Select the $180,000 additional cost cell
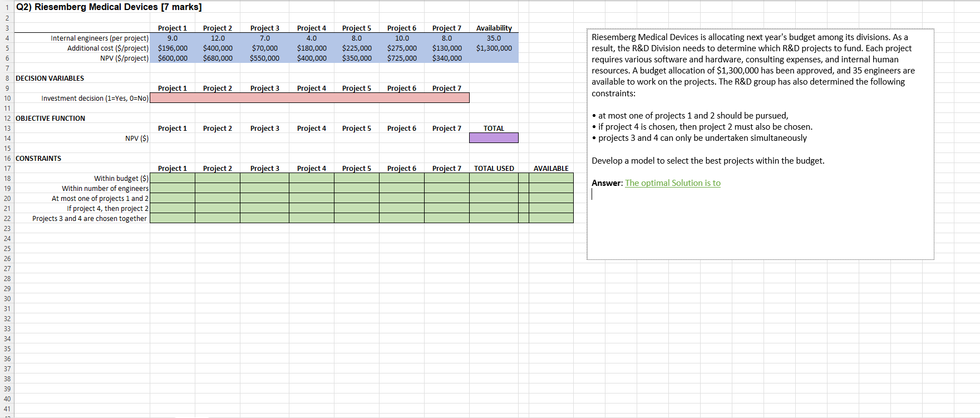 pos(312,48)
